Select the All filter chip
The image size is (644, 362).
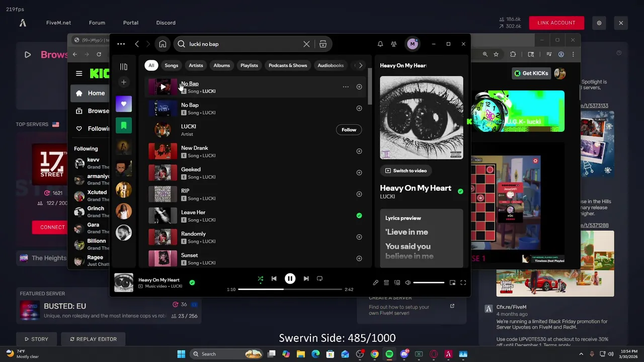tap(151, 65)
